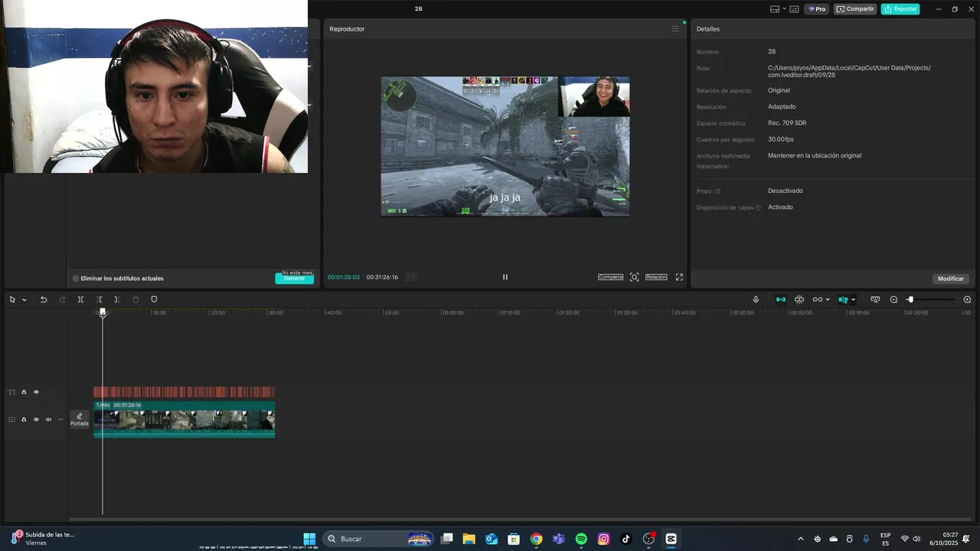Show hidden system tray icons
Screen dimensions: 980x551
(801, 539)
